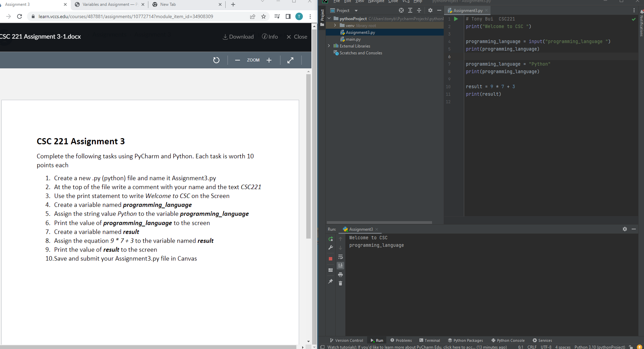
Task: Download the CSC 221 Assignment document
Action: [x=238, y=37]
